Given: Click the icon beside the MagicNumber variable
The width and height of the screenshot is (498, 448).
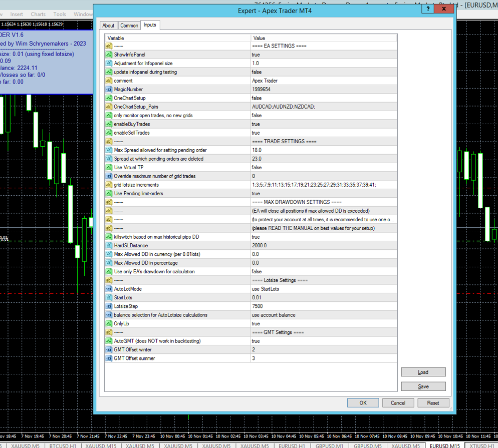Looking at the screenshot, I should [x=109, y=89].
